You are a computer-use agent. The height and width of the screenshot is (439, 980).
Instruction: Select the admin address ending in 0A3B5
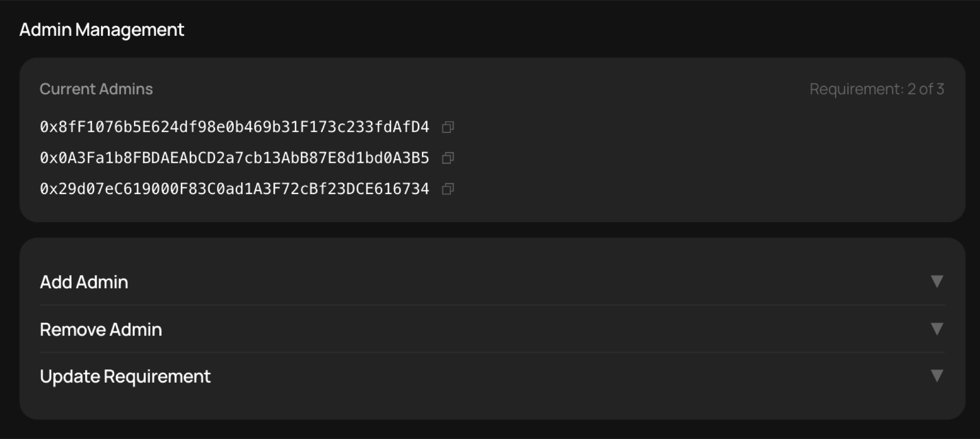point(234,158)
